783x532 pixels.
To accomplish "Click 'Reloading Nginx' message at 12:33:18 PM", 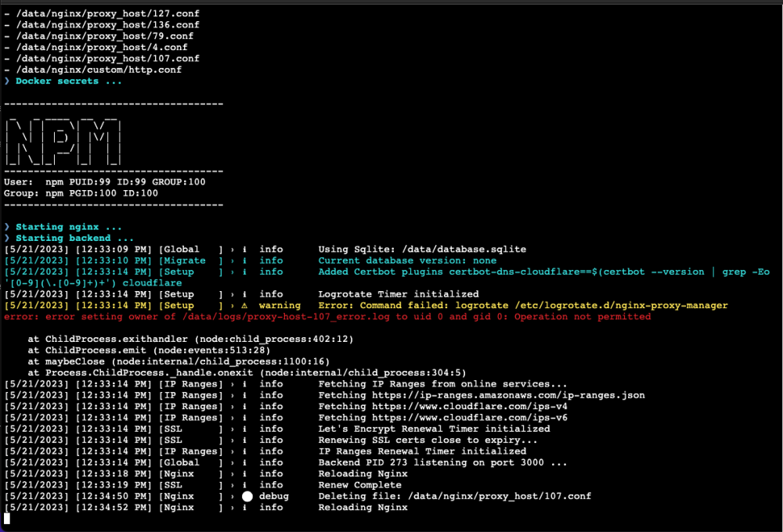I will coord(363,474).
